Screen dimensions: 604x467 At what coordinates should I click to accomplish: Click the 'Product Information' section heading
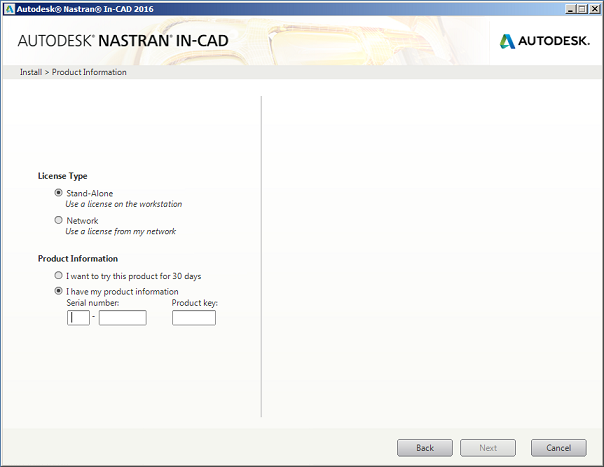tap(78, 259)
